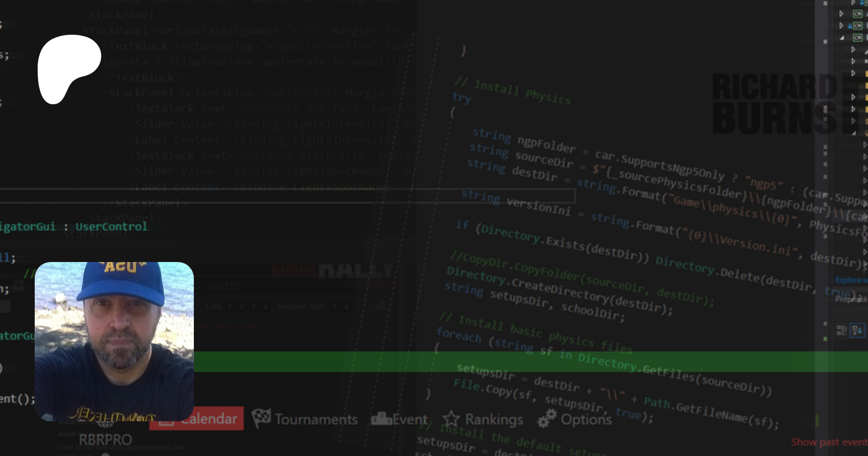Screen dimensions: 868x456
Task: Select Lista option 1
Action: [x=230, y=306]
